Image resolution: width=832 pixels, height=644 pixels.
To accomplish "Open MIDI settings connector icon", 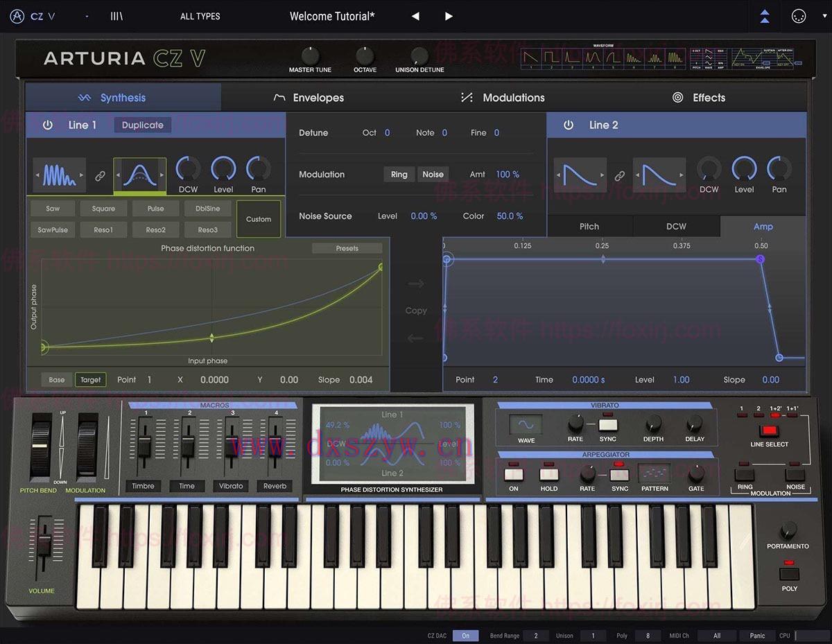I will (x=799, y=17).
